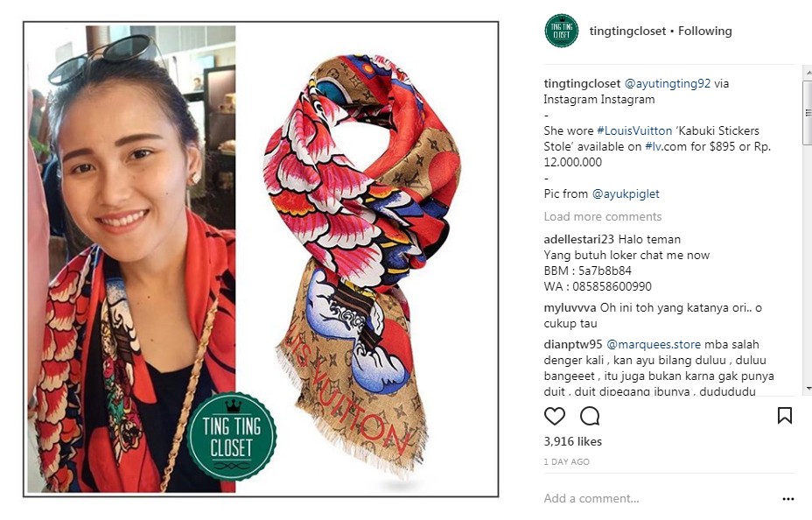Open more options three-dot menu
Image resolution: width=812 pixels, height=520 pixels.
(x=788, y=499)
